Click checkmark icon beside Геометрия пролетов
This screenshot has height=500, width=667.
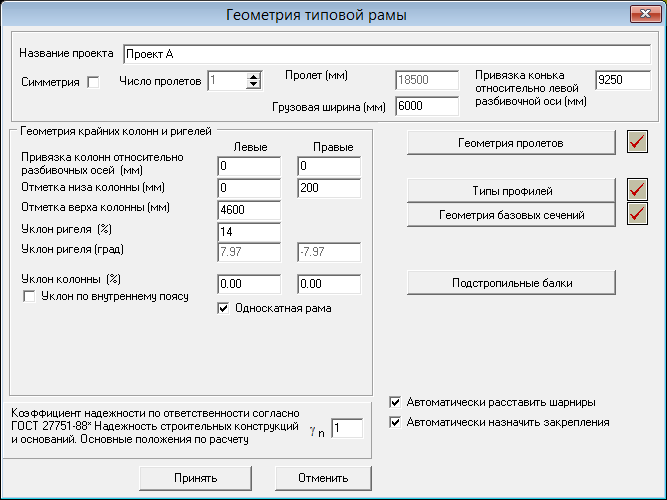pyautogui.click(x=637, y=142)
